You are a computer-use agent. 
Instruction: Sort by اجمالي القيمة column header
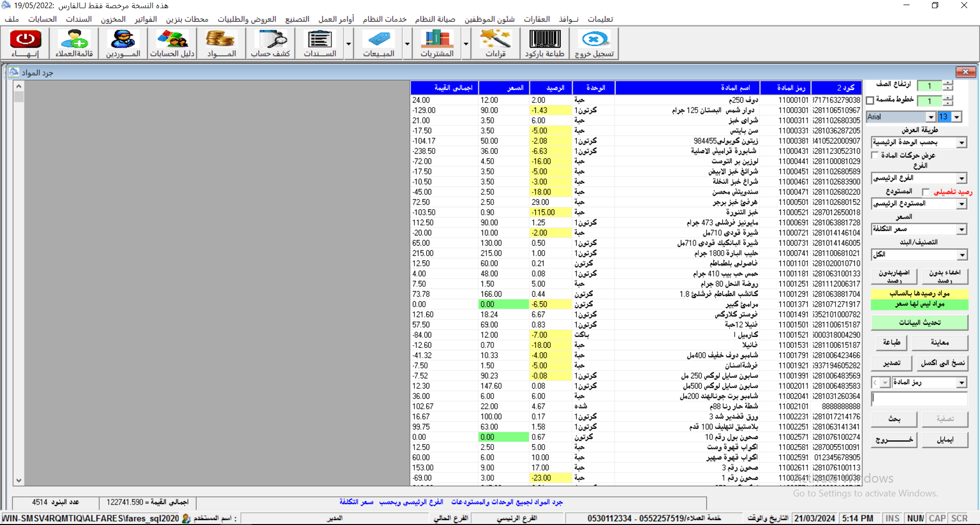tap(444, 88)
